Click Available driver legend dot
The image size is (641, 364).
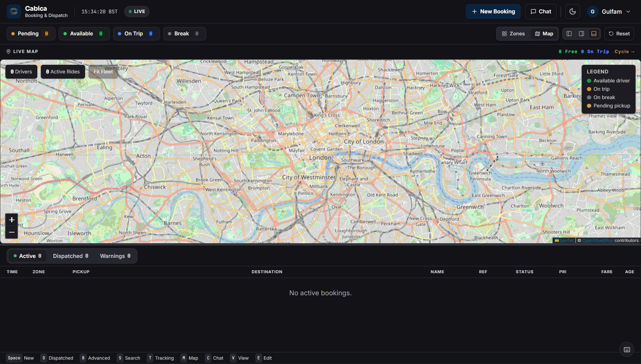[589, 81]
